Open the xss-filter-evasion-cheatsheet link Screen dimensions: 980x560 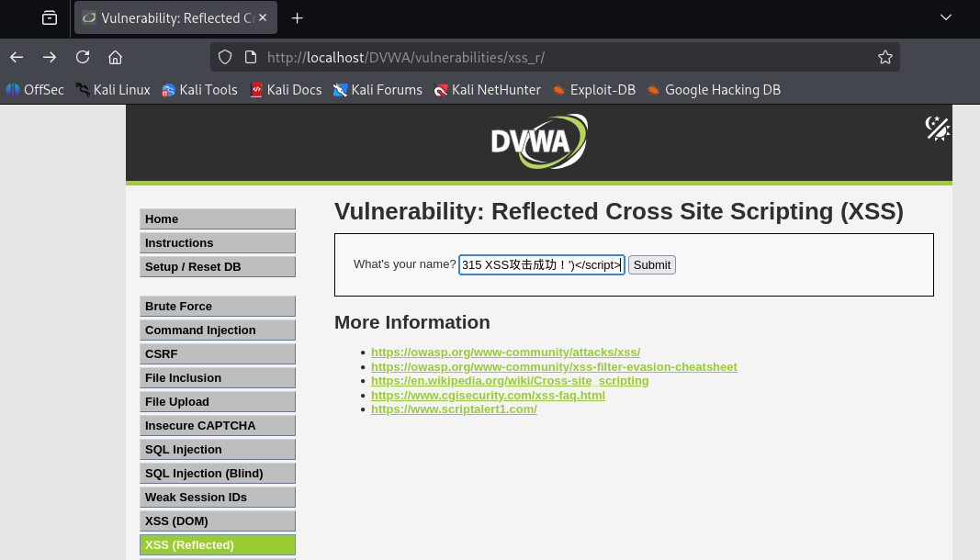tap(555, 367)
